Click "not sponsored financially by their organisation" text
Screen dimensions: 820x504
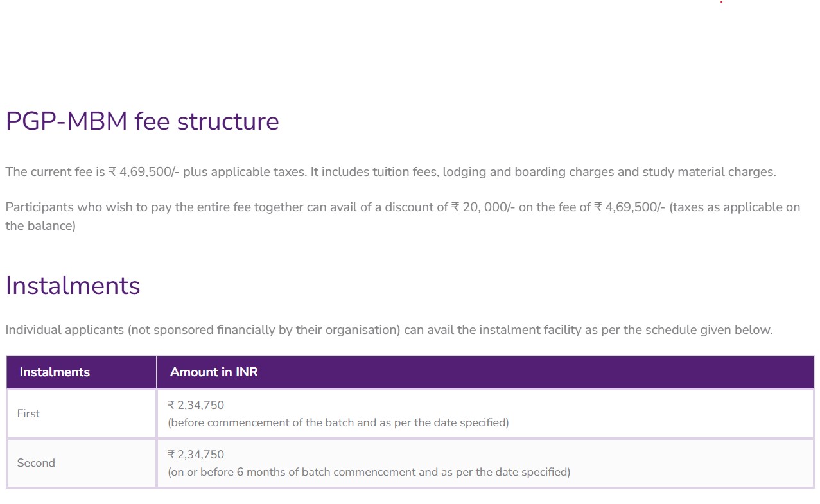pos(264,330)
